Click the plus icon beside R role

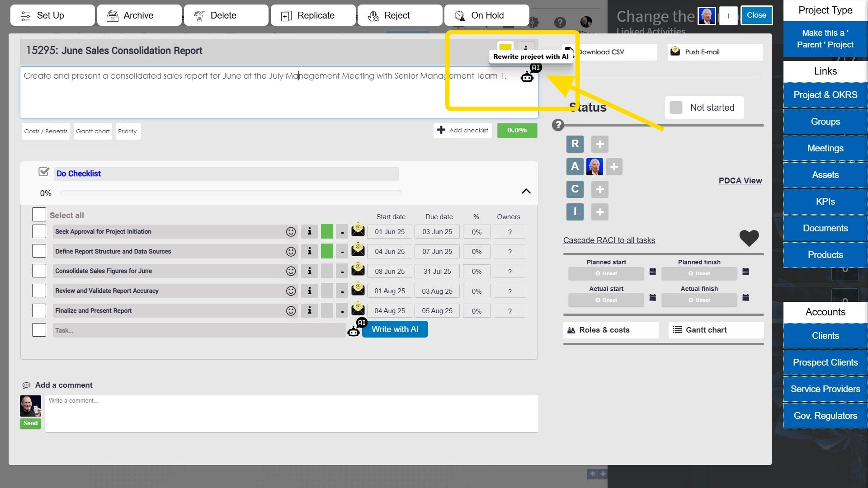pos(599,144)
